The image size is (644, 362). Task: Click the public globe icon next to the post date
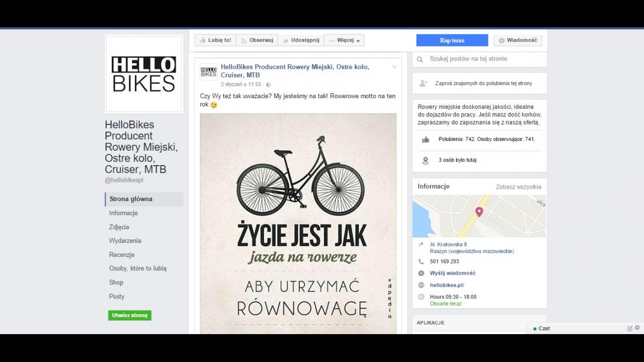click(x=269, y=85)
